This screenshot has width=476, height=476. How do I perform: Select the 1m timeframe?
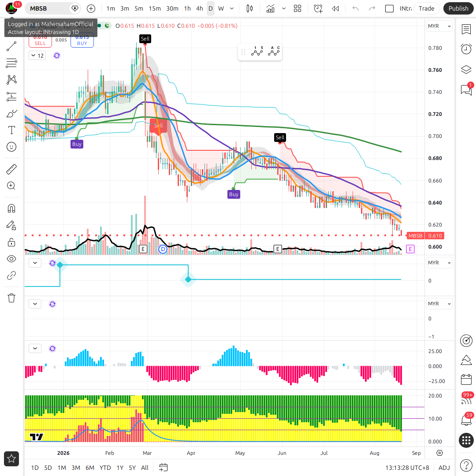coord(111,8)
